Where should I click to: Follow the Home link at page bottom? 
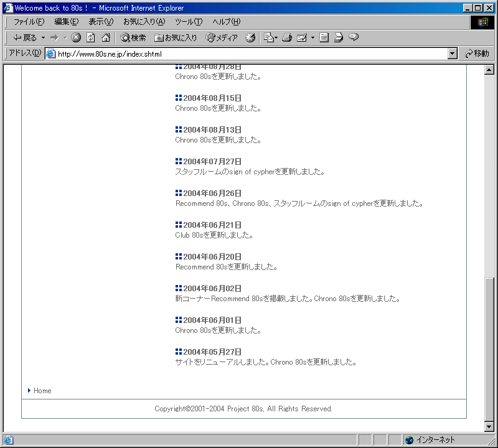point(42,391)
